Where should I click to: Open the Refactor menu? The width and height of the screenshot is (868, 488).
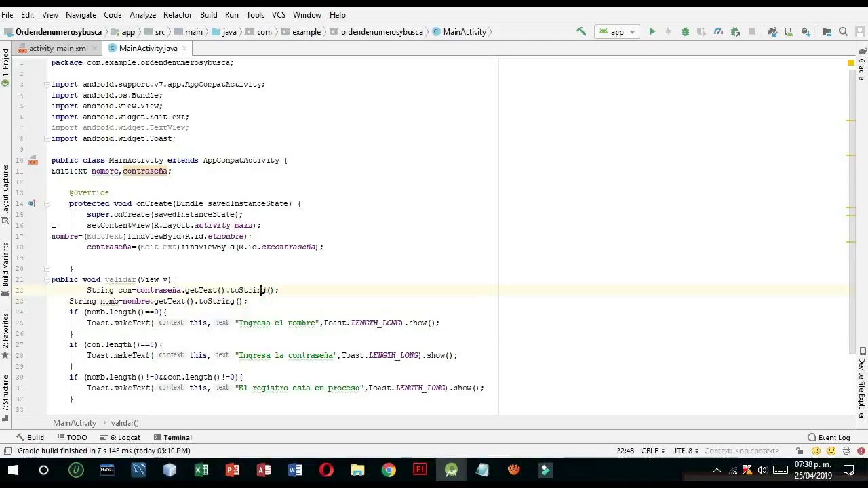(x=177, y=15)
